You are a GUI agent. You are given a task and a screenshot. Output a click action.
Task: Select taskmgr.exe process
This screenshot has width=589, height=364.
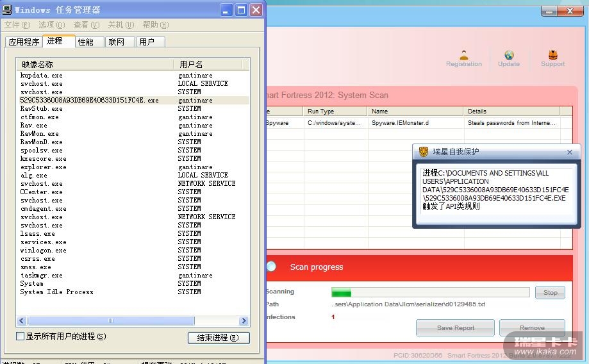(133, 276)
